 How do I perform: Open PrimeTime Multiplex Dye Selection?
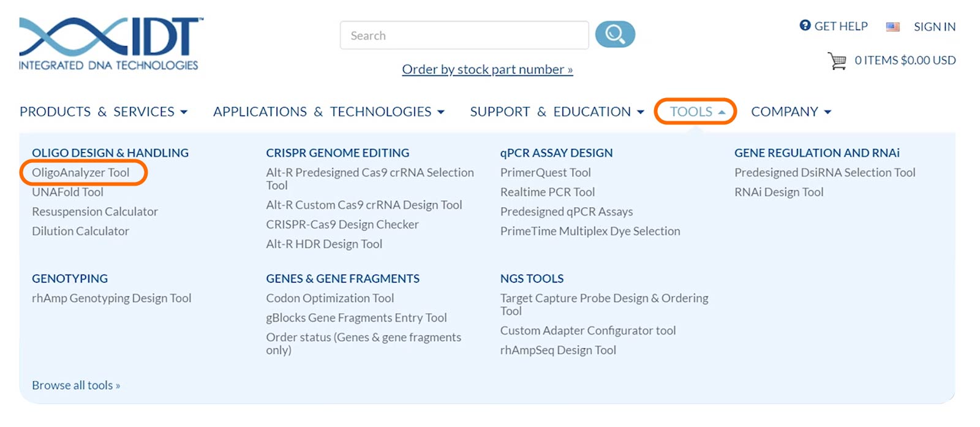pyautogui.click(x=590, y=231)
